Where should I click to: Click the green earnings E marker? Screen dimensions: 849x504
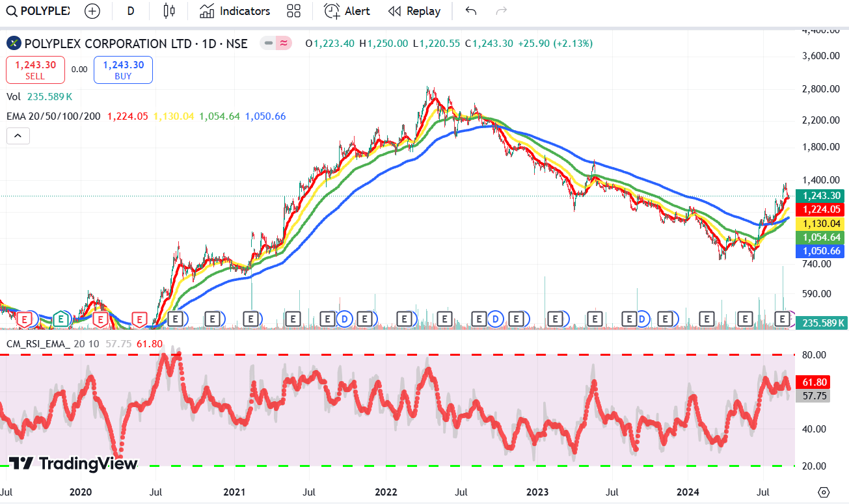61,319
